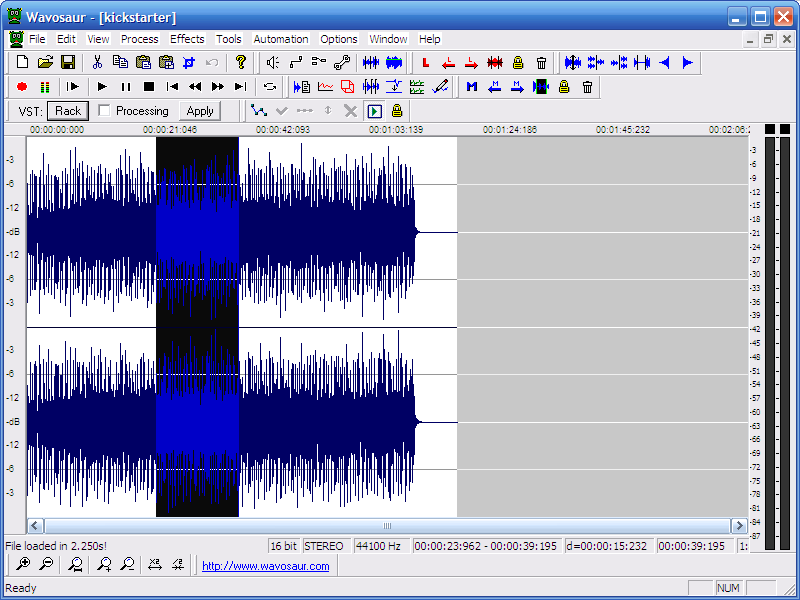
Task: Click the trash icon in the marker toolbar
Action: [587, 87]
